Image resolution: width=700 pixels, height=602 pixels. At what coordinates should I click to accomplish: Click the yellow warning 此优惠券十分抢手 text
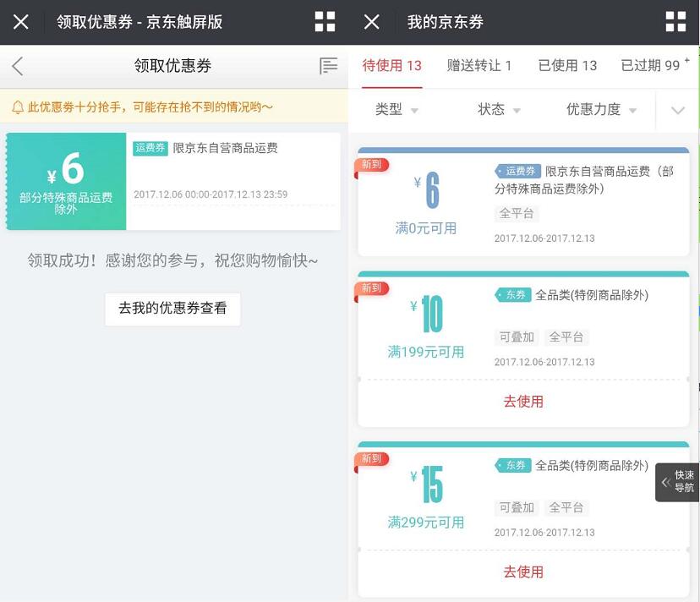150,107
